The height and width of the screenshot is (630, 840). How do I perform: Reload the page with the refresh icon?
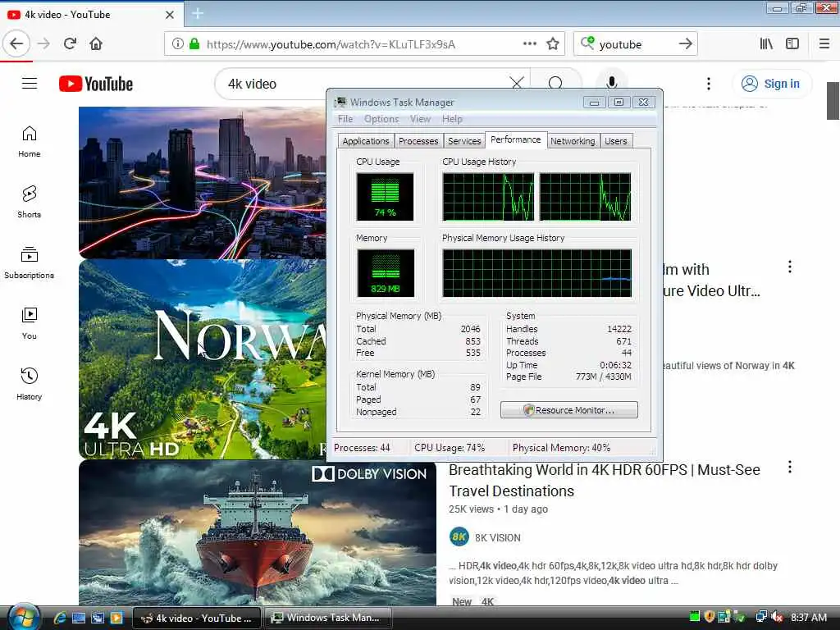pos(70,44)
